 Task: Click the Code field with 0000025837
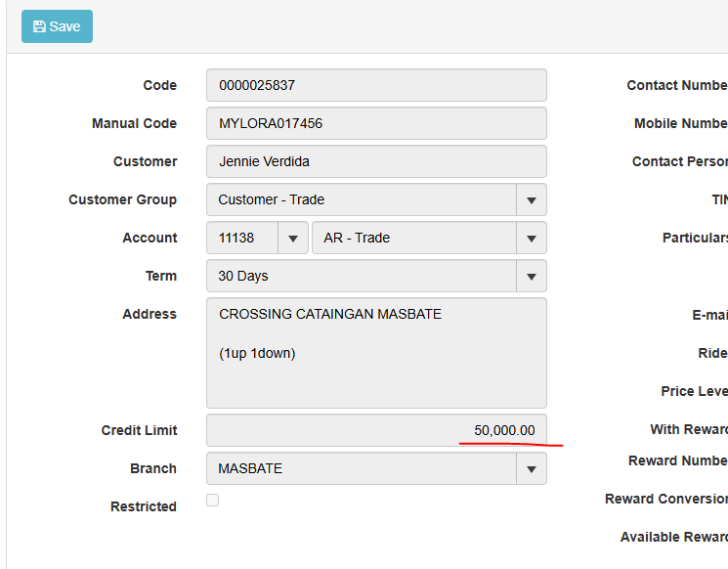(x=376, y=85)
